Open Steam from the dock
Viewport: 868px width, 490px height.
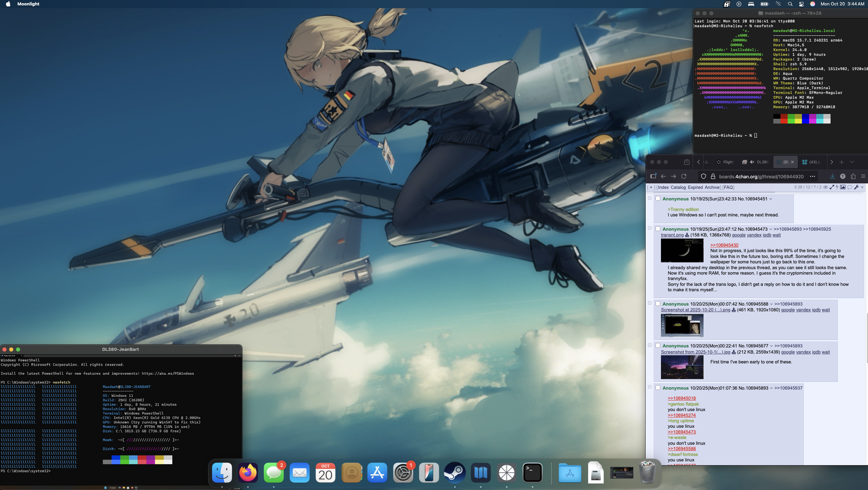pyautogui.click(x=455, y=473)
